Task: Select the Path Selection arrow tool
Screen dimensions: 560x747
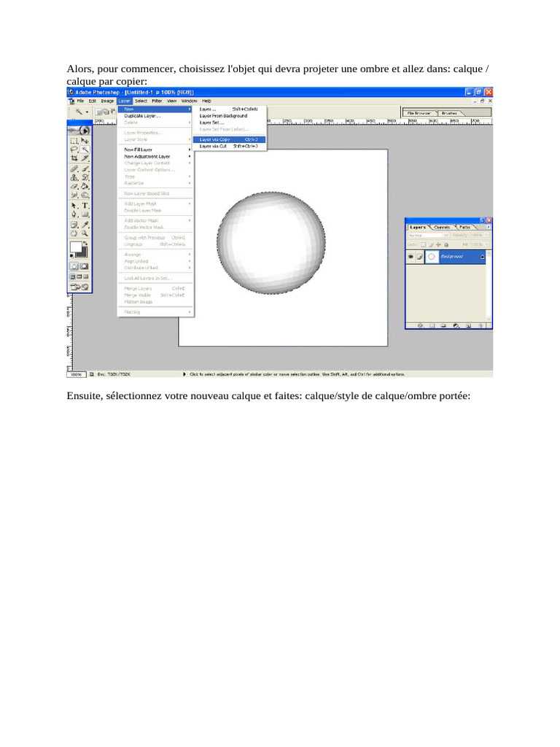Action: 74,205
